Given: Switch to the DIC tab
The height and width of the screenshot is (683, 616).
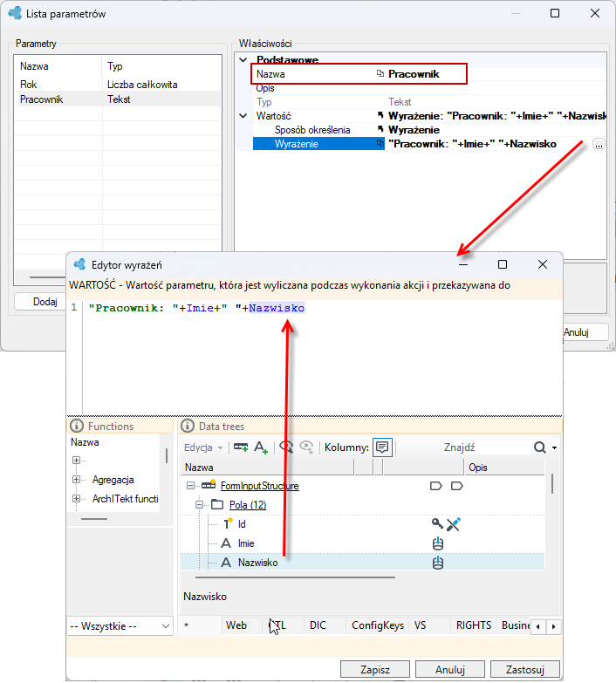Looking at the screenshot, I should [318, 625].
